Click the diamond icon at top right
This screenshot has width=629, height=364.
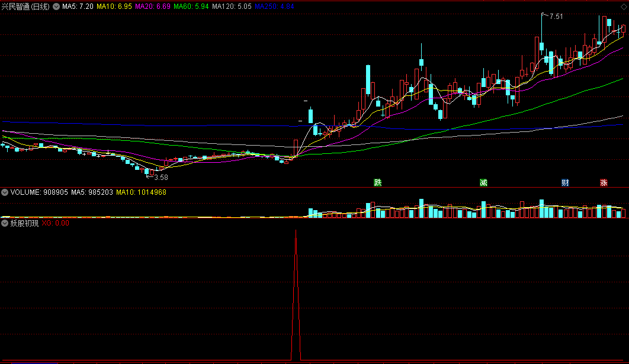coord(624,7)
